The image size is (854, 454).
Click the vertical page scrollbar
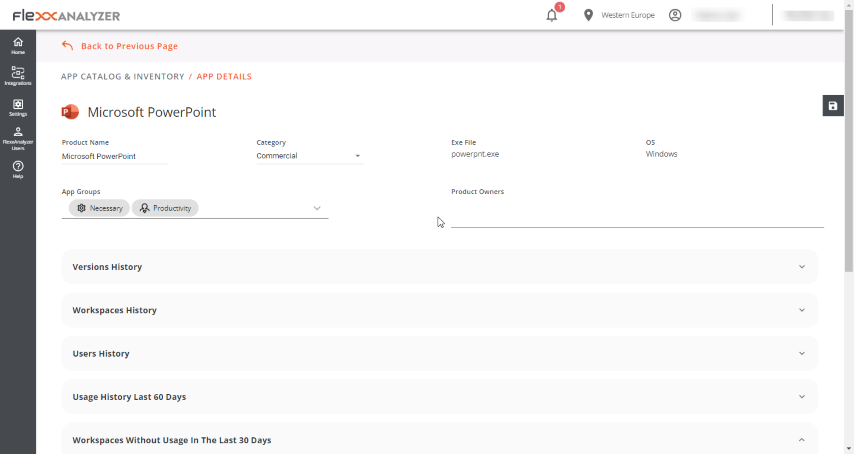coord(849,140)
